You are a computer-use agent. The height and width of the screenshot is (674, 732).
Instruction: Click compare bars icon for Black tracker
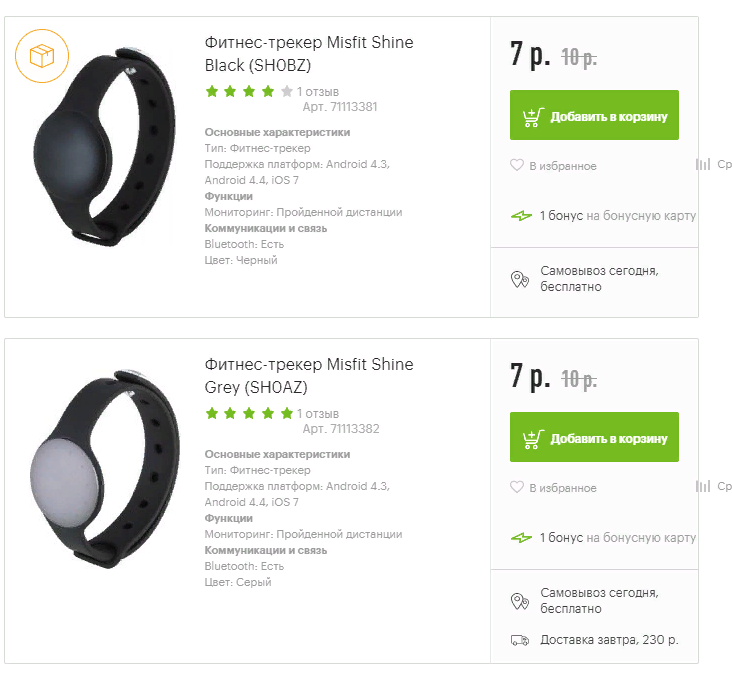pos(703,164)
